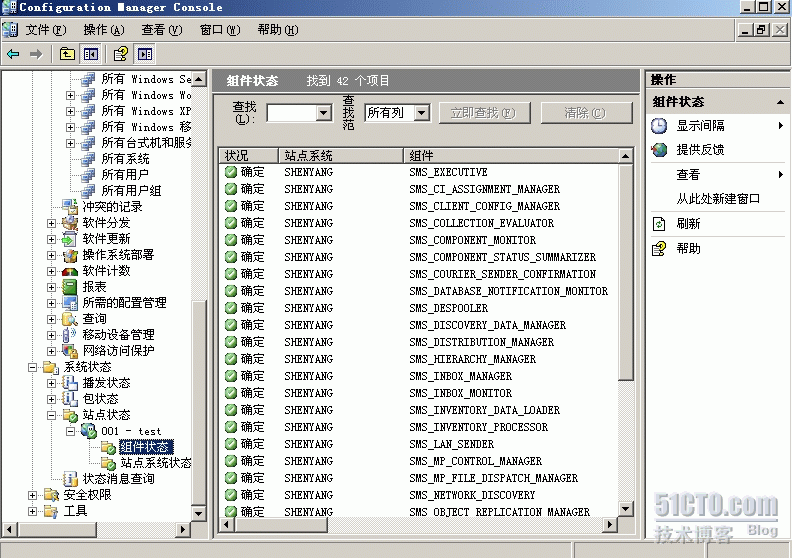Viewport: 792px width, 558px height.
Task: Open the 操作(A) menu
Action: [104, 30]
